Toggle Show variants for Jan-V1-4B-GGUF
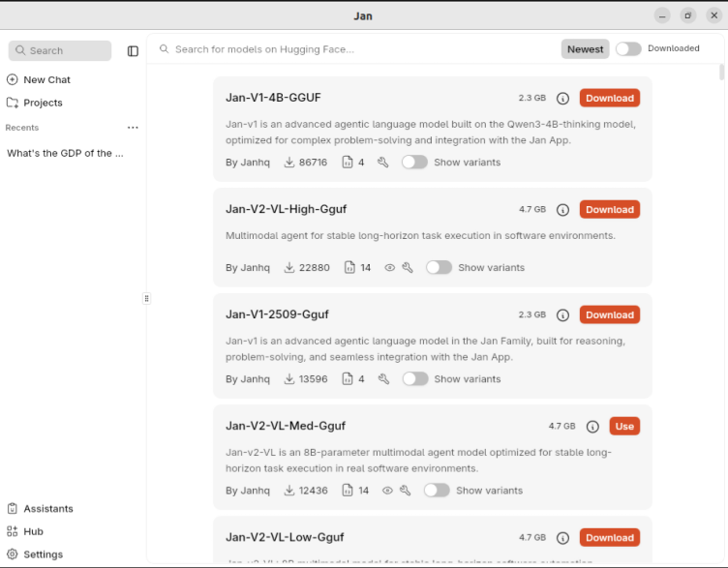Viewport: 728px width, 568px height. pyautogui.click(x=414, y=162)
